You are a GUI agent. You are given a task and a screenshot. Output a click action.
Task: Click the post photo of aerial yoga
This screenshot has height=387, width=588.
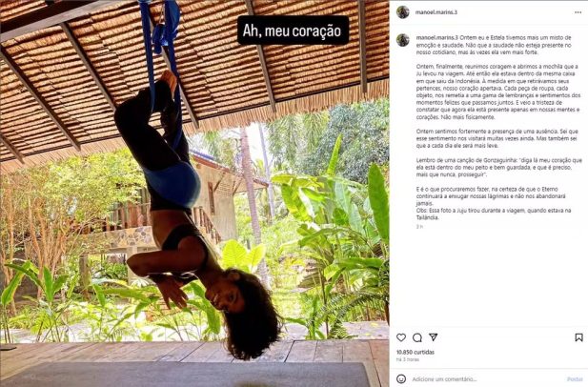(194, 193)
